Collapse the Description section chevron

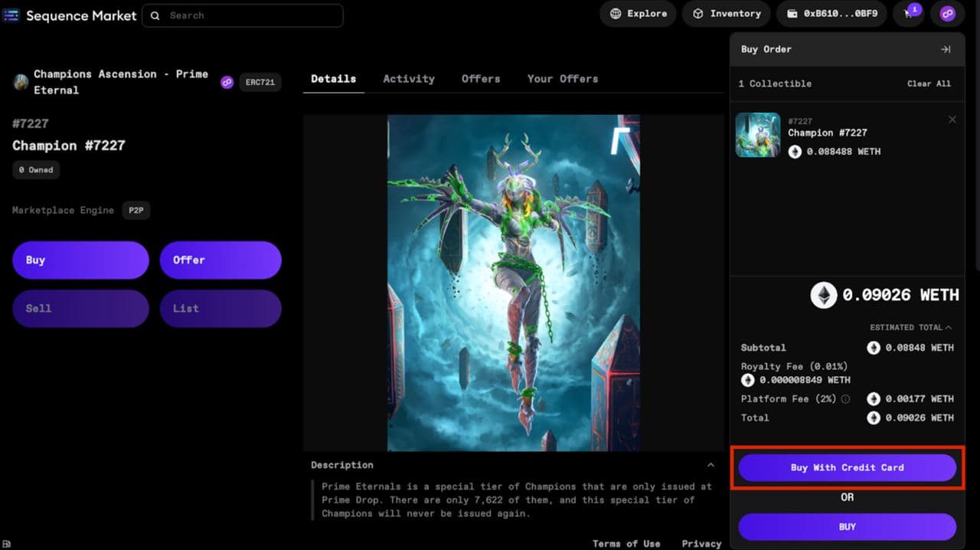point(710,463)
